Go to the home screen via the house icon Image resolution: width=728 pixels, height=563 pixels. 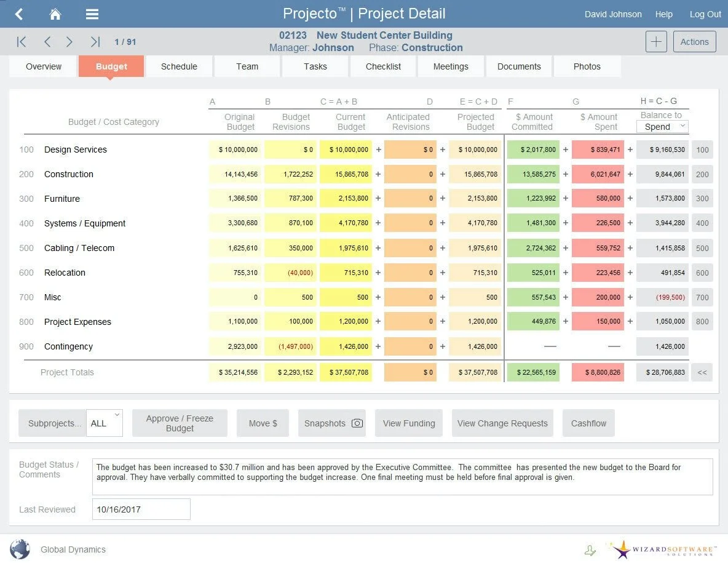[x=55, y=14]
